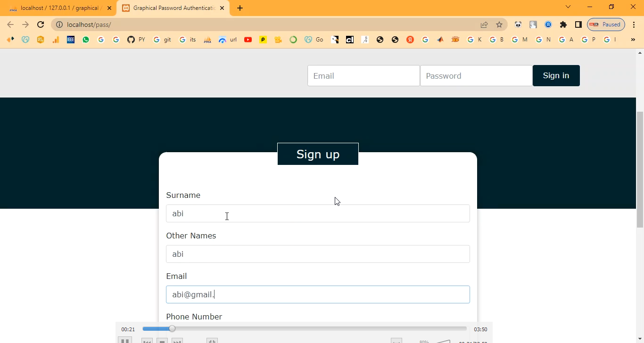Click the Sign in button

tap(556, 75)
